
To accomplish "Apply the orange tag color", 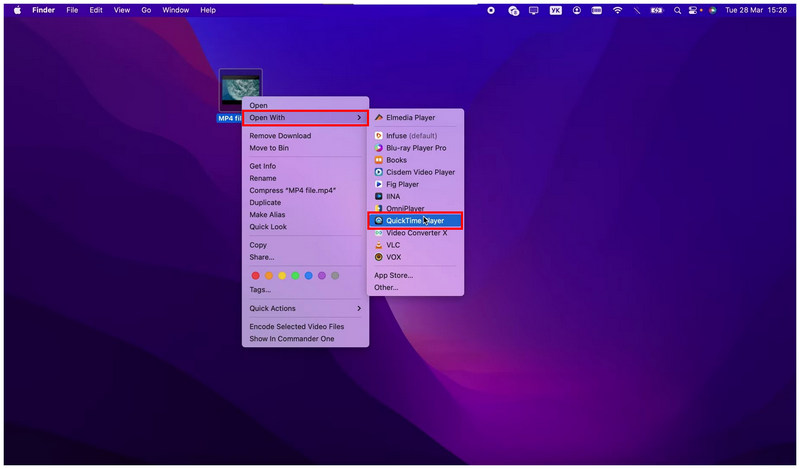I will [269, 276].
